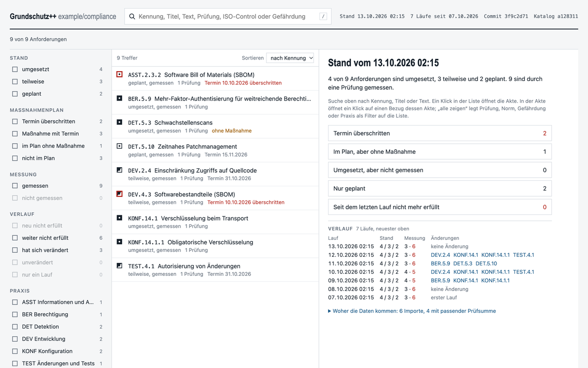This screenshot has width=588, height=368.
Task: Check the Maßnahme mit Termin filter
Action: (15, 134)
